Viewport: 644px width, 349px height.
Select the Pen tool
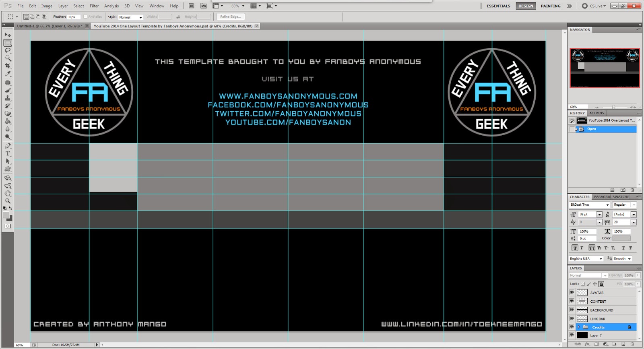tap(8, 146)
